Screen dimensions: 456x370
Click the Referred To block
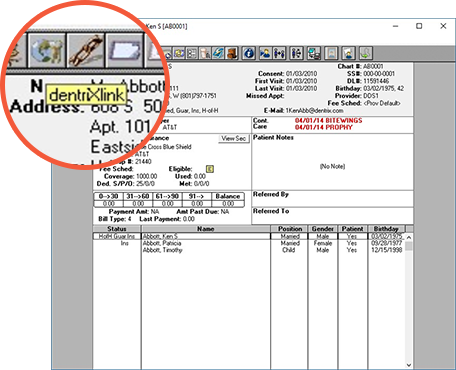point(332,215)
